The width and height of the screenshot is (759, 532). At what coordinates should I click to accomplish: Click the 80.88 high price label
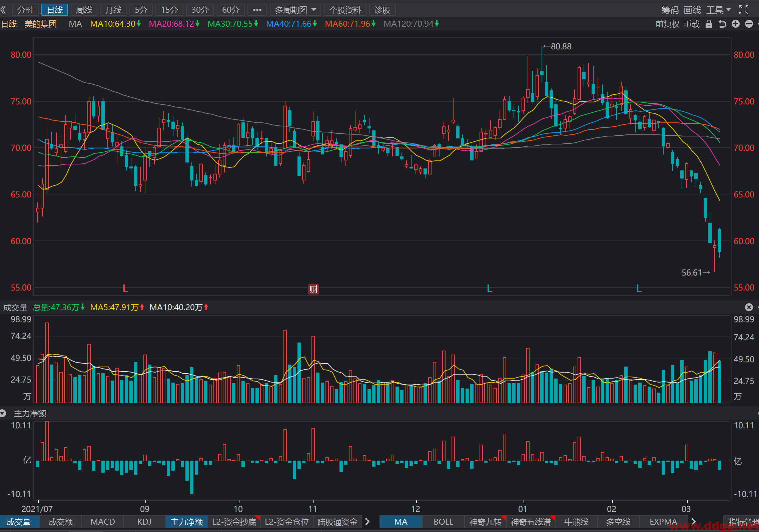pos(557,46)
